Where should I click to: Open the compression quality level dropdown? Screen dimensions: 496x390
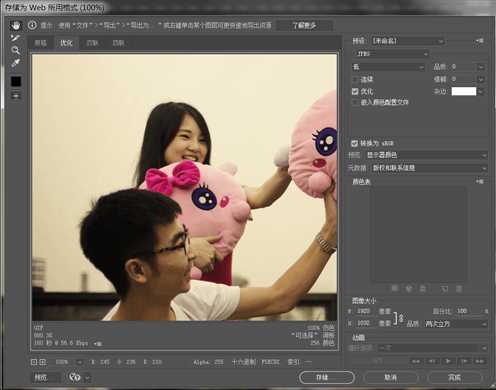(388, 67)
